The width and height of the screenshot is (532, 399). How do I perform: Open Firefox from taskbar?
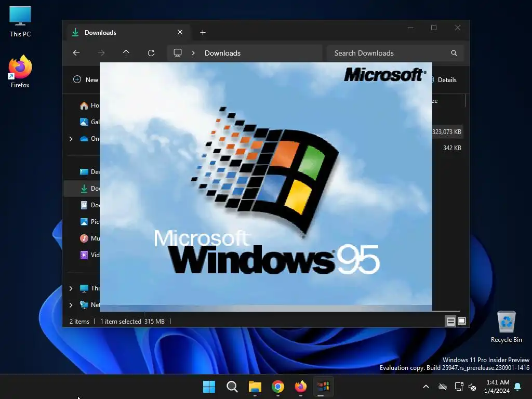tap(301, 387)
